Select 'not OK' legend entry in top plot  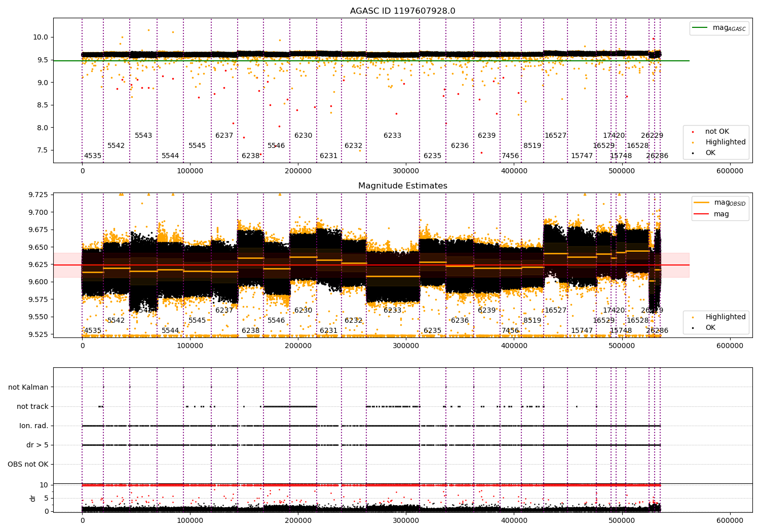717,132
